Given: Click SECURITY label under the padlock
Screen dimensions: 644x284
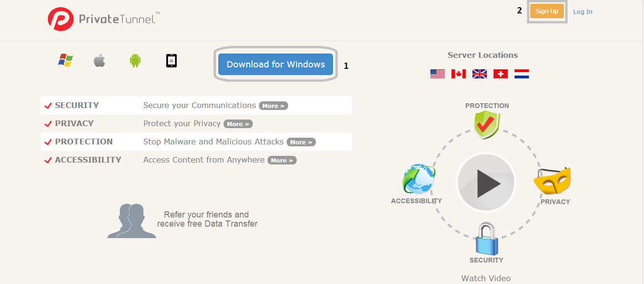Looking at the screenshot, I should [486, 260].
